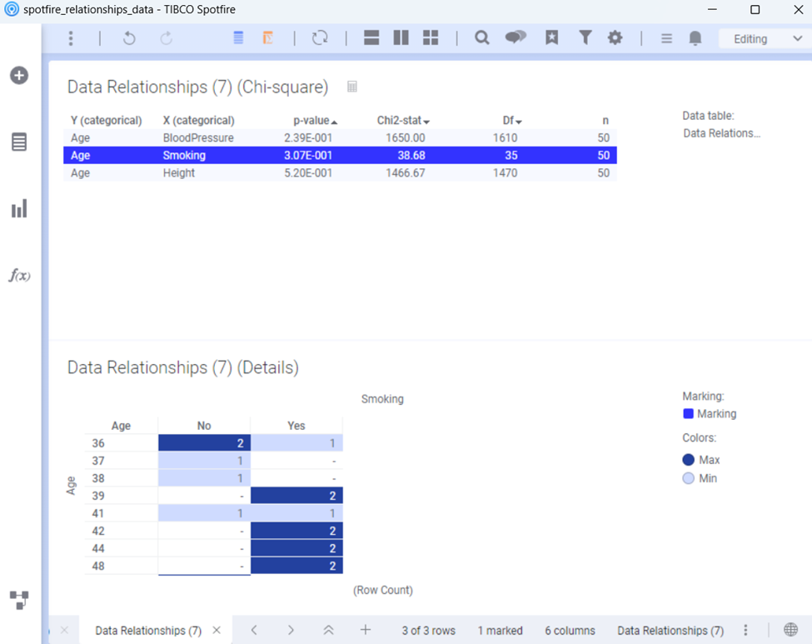Select the Data Relationships (7) page tab
The width and height of the screenshot is (812, 644).
coord(148,631)
